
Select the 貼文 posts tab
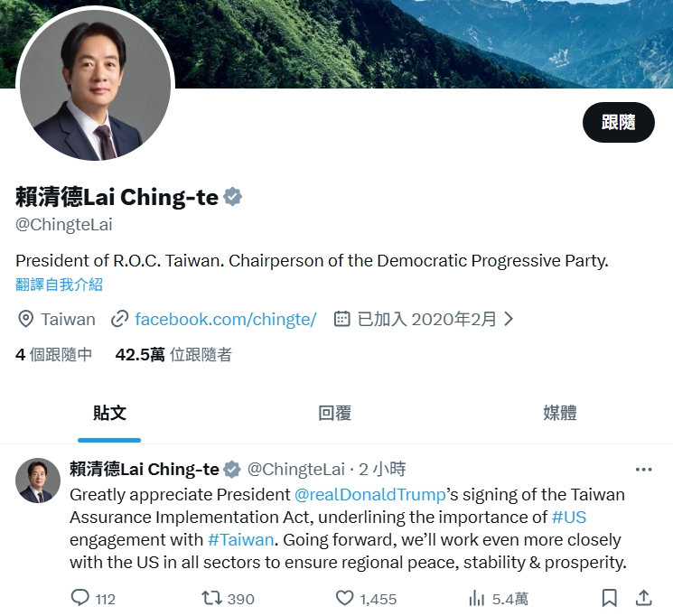coord(109,413)
